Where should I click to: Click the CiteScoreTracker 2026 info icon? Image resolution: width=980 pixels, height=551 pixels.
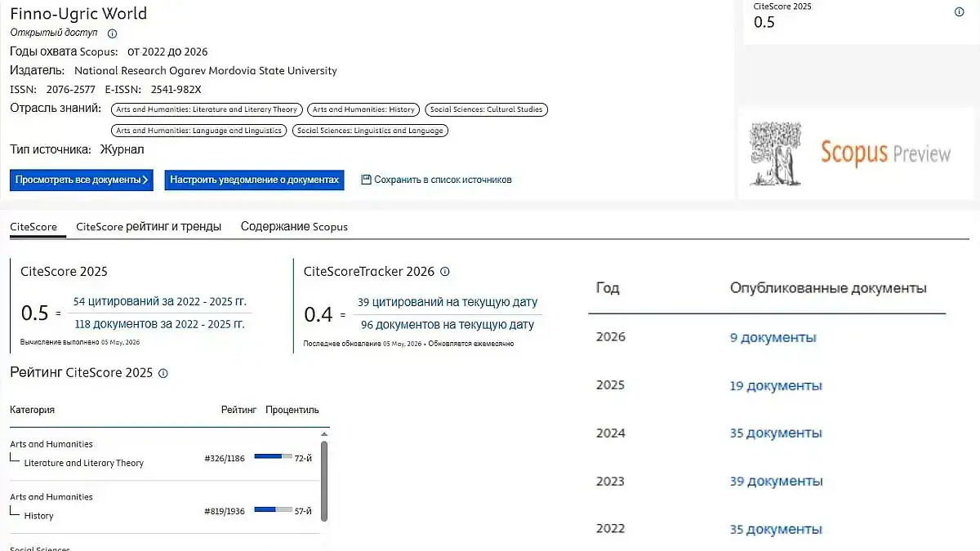tap(445, 272)
